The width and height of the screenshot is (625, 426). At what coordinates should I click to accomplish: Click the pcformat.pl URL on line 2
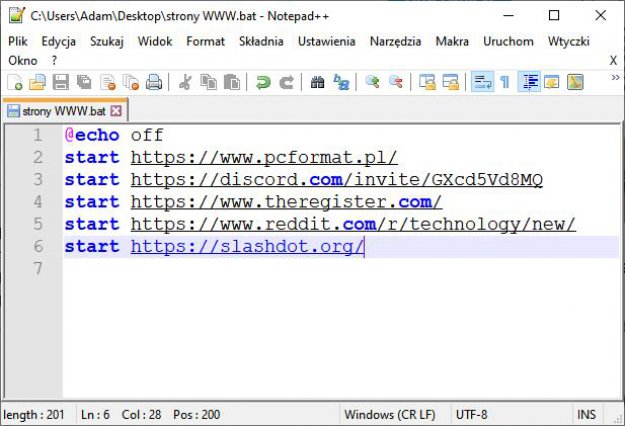(x=264, y=157)
